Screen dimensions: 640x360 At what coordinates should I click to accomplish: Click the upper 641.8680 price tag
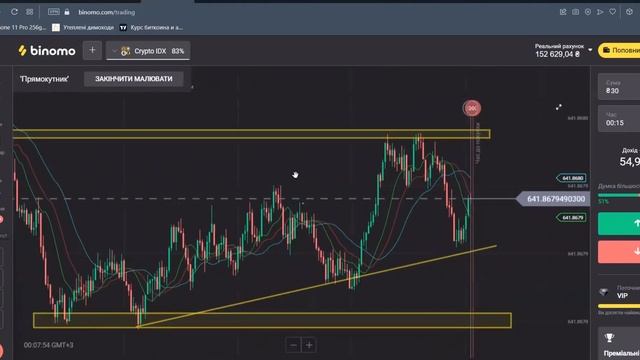572,178
